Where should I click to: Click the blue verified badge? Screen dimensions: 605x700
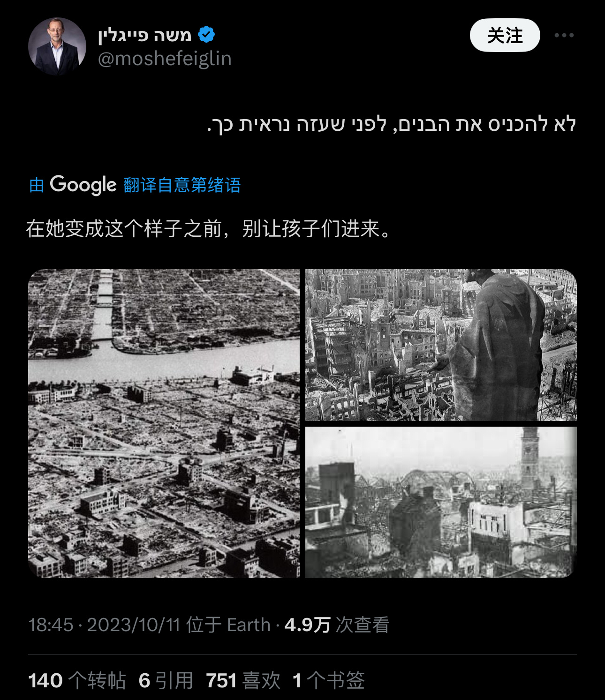(206, 35)
